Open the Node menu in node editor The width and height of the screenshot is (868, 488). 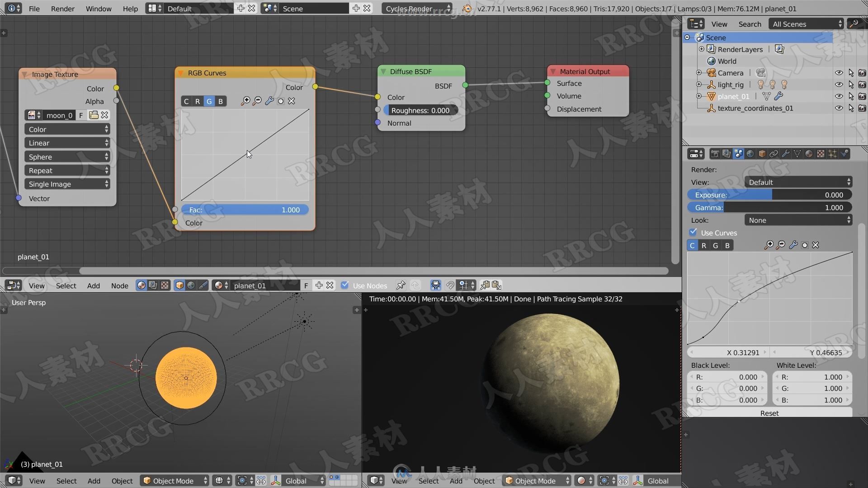[120, 285]
